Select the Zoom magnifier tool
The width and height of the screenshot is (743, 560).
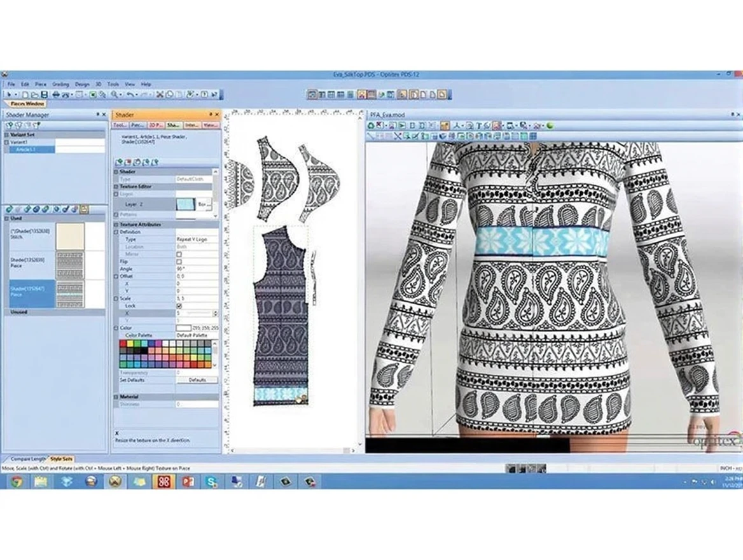pos(115,94)
